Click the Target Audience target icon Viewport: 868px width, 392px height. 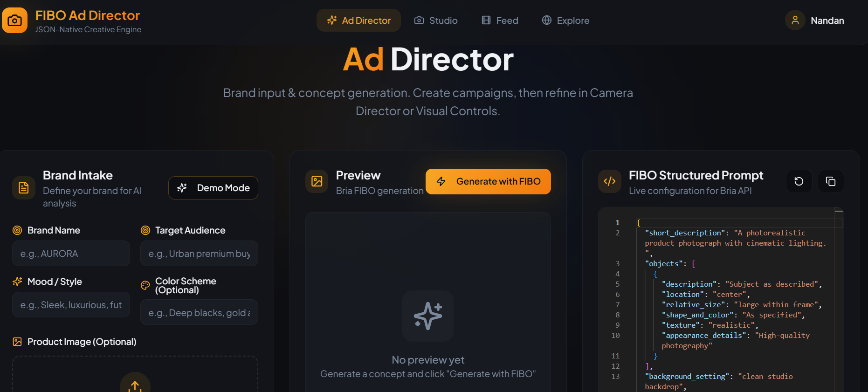(x=145, y=230)
